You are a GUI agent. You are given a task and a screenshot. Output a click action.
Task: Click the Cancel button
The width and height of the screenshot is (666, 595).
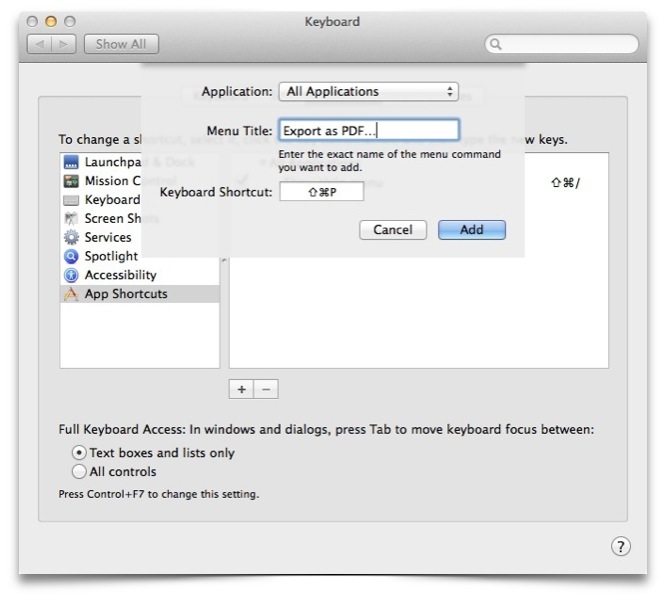point(393,230)
